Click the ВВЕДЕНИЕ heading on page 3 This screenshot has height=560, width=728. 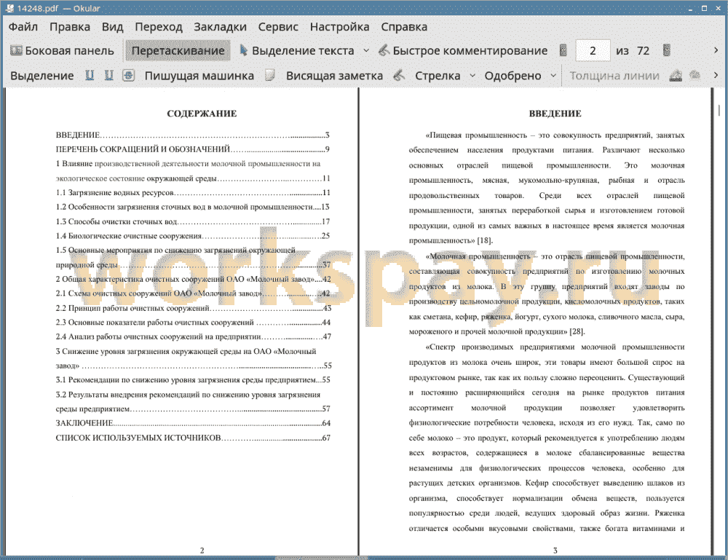click(x=555, y=114)
